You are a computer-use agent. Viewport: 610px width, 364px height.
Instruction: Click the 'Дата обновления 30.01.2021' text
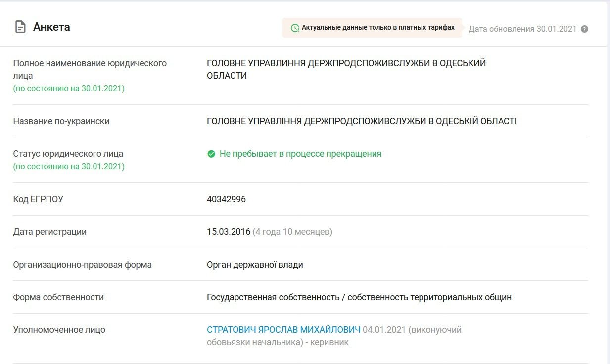click(522, 29)
